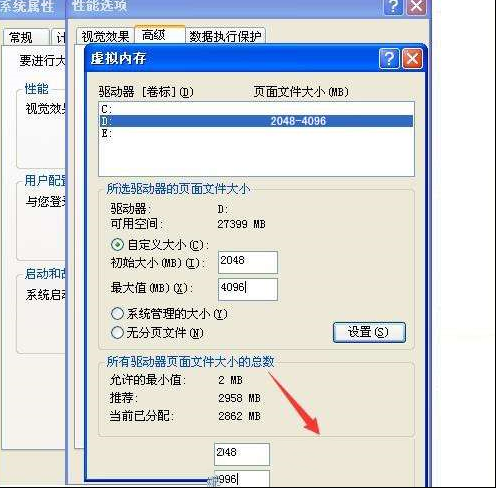The height and width of the screenshot is (488, 496).
Task: Click the Virtual Memory dialog help icon
Action: click(389, 59)
